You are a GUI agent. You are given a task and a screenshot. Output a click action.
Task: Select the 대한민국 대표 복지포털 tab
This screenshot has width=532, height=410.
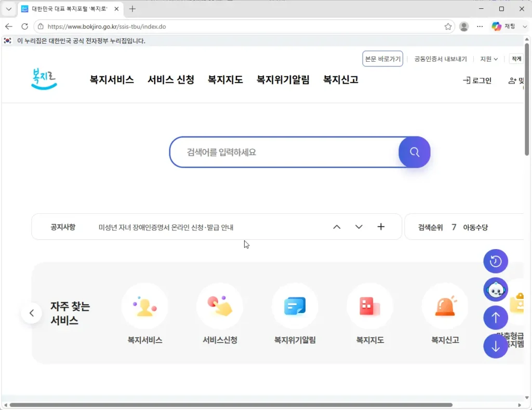click(70, 9)
